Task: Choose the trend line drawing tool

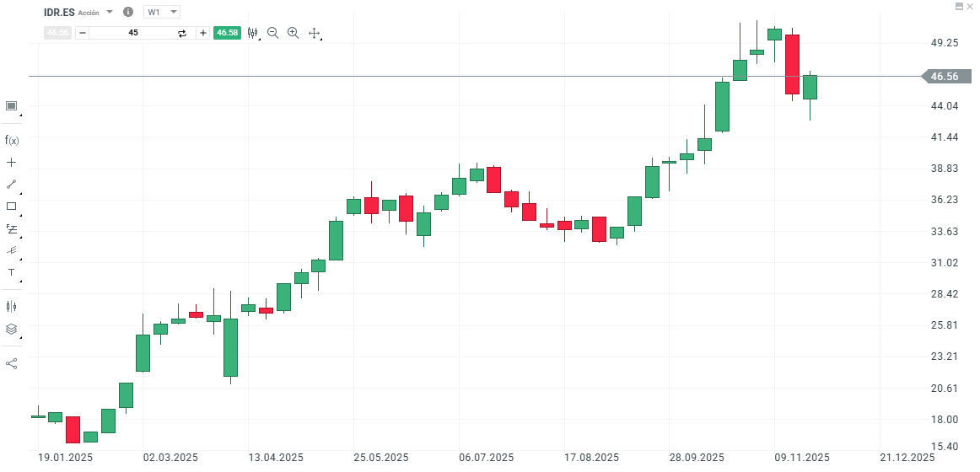Action: (12, 184)
